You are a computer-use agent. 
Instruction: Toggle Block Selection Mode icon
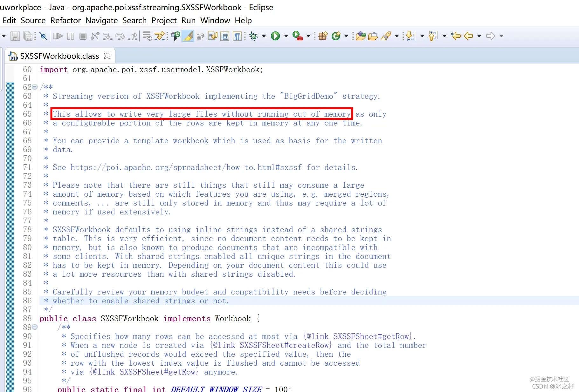click(x=225, y=36)
